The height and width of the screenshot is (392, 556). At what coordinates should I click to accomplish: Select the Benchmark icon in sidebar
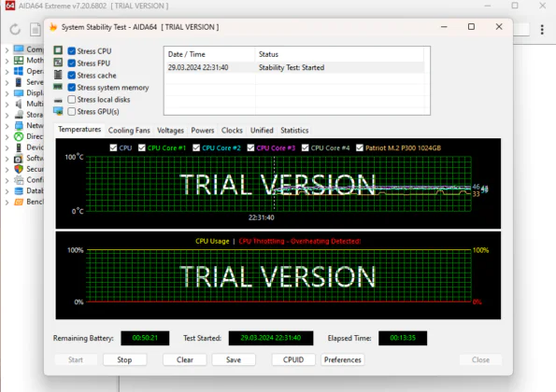coord(19,202)
